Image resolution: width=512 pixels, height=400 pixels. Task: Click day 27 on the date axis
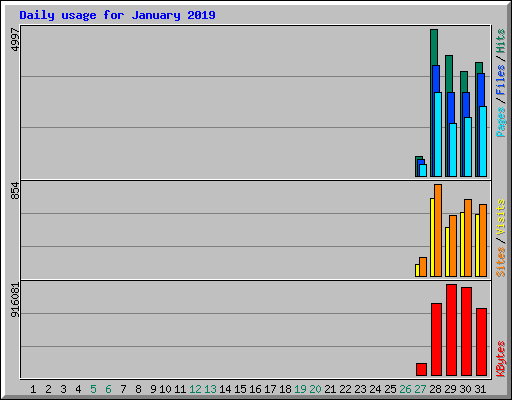420,389
